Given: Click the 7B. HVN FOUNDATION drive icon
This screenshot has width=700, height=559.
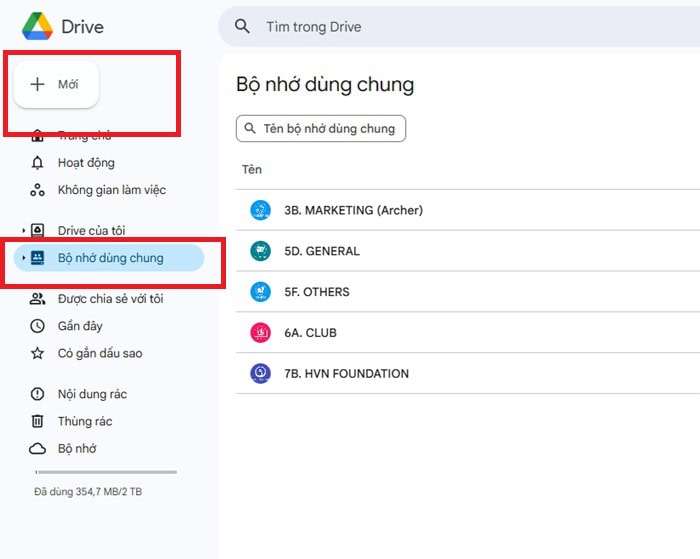Looking at the screenshot, I should [x=260, y=374].
